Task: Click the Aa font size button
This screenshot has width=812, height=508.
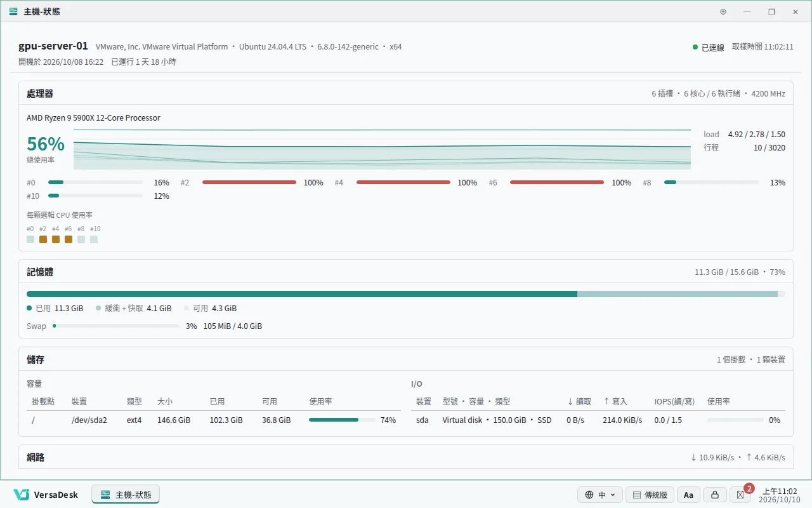Action: (x=689, y=495)
